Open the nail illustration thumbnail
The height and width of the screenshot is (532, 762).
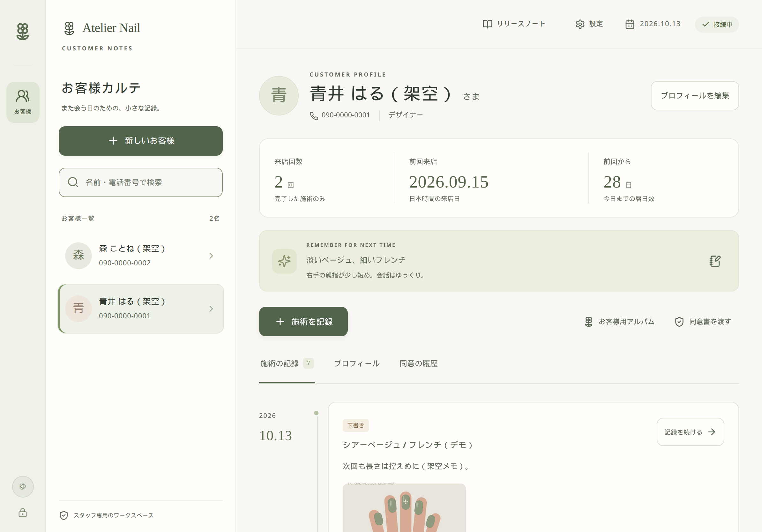(x=404, y=508)
